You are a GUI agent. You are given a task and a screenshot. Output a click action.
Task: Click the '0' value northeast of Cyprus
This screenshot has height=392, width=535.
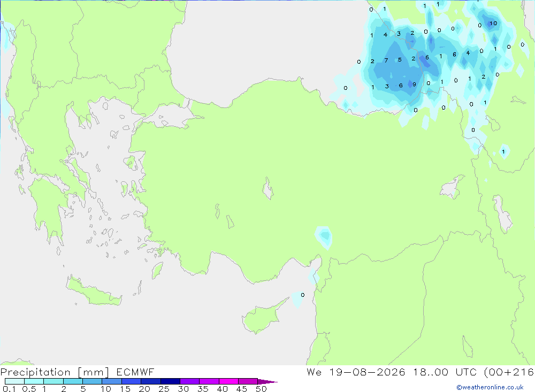[303, 295]
